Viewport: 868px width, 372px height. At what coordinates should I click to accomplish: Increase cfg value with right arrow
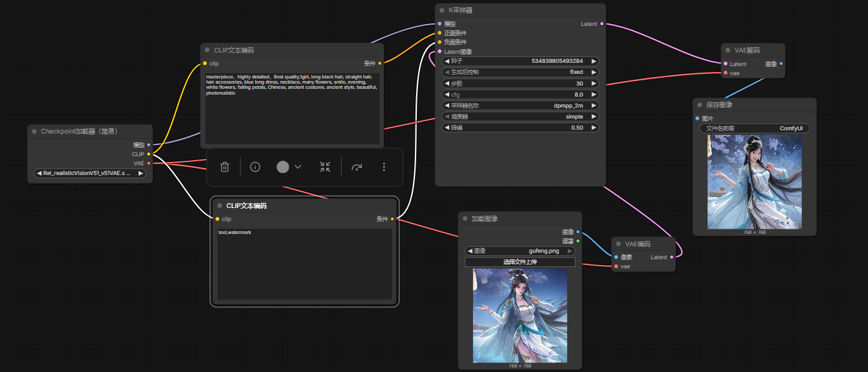(x=594, y=95)
